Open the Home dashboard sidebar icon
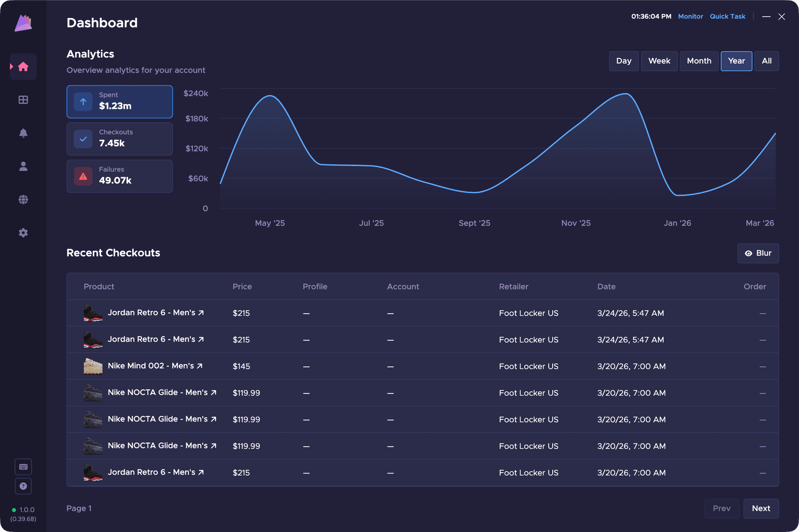This screenshot has width=799, height=532. pos(23,67)
